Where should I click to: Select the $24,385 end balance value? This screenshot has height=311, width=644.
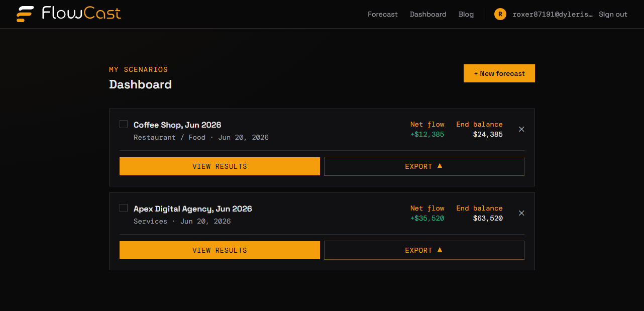(488, 134)
